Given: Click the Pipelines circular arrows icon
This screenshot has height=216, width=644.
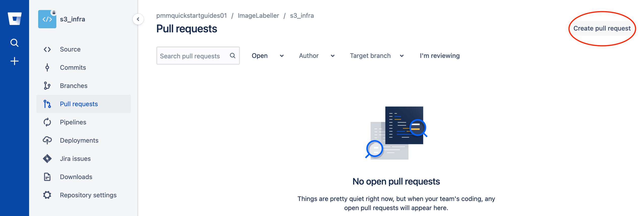Looking at the screenshot, I should pos(47,122).
